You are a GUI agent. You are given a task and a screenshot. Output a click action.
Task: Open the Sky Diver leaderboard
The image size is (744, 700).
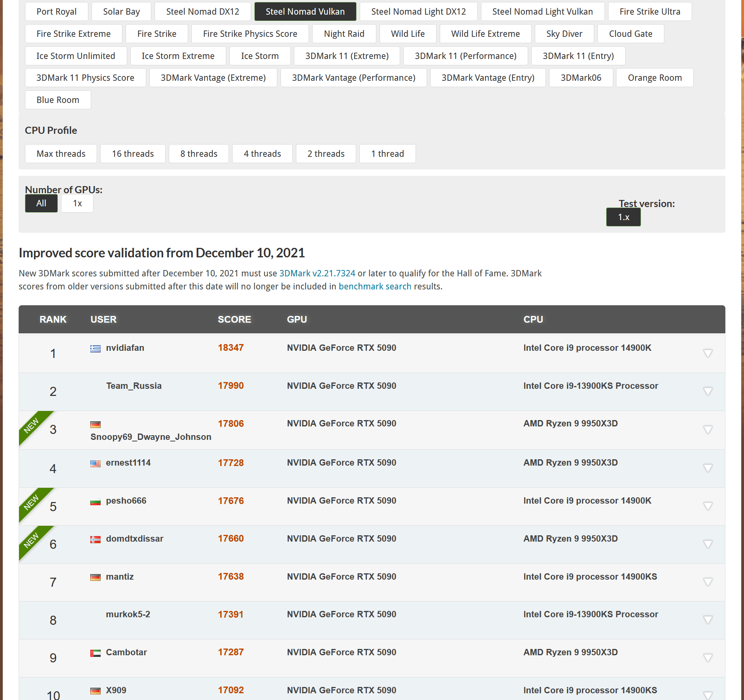point(565,34)
